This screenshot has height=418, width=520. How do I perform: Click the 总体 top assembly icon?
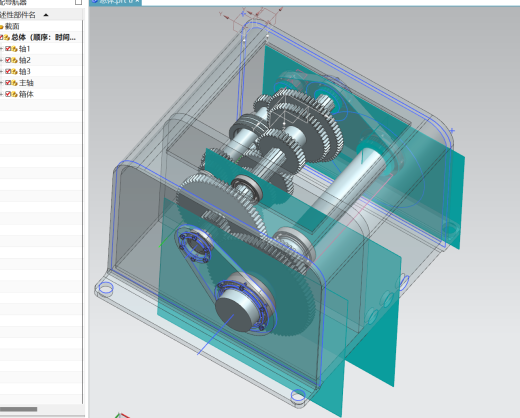[7, 38]
